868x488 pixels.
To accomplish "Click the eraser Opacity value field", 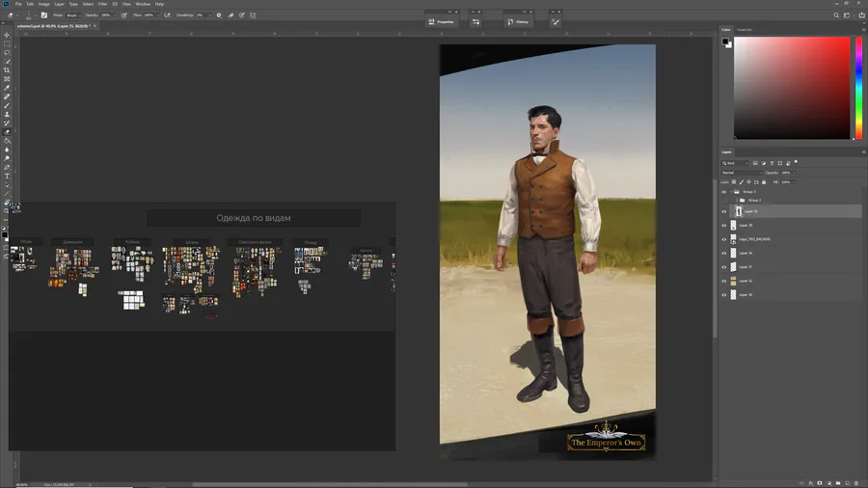I will [x=105, y=15].
